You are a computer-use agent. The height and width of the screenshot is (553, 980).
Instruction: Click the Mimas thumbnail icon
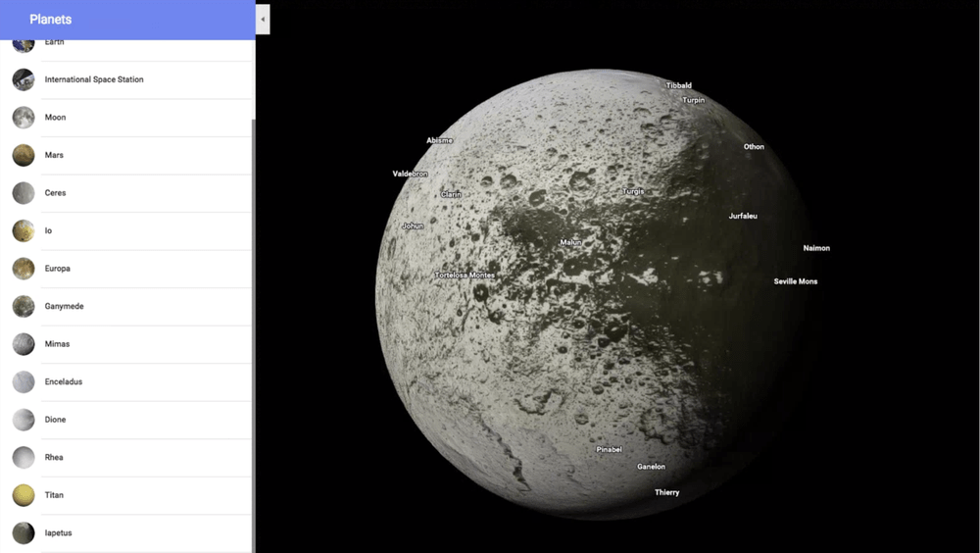pyautogui.click(x=24, y=344)
